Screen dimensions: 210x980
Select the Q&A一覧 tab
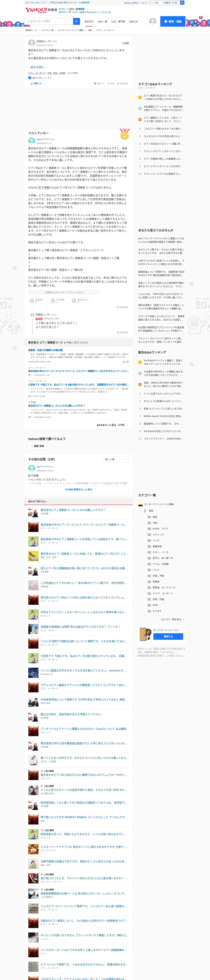[103, 22]
